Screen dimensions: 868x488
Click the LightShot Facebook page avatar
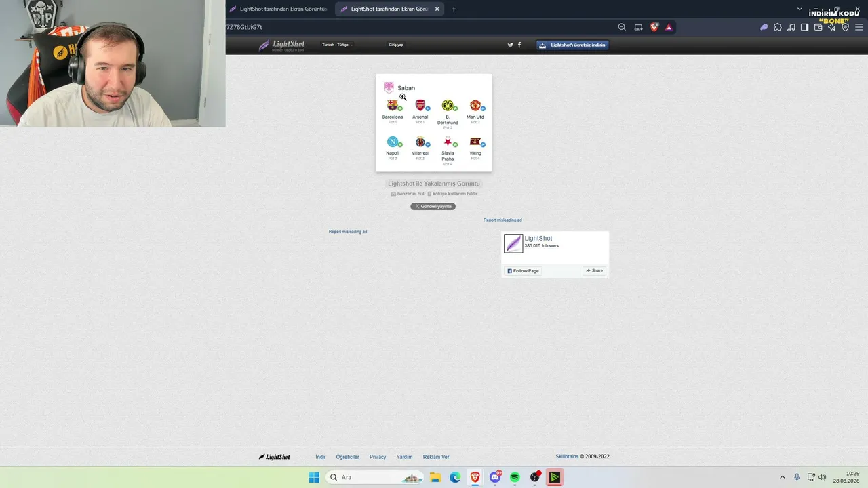[513, 243]
